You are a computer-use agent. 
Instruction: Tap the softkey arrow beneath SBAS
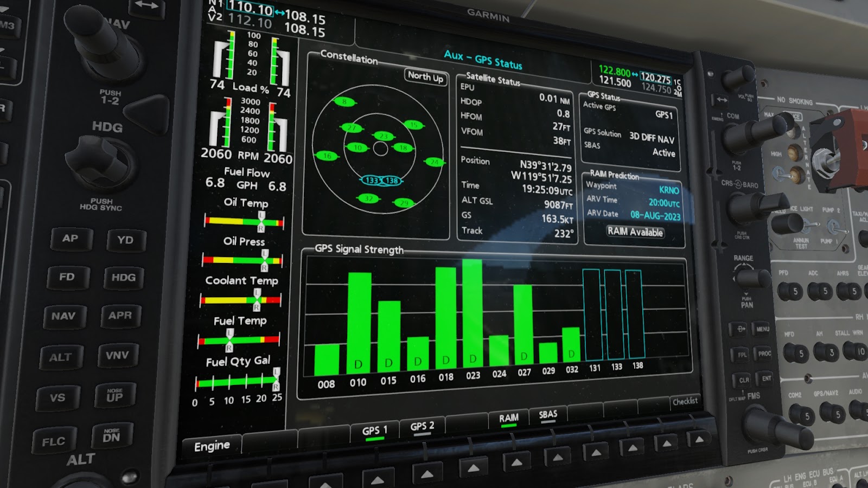557,457
